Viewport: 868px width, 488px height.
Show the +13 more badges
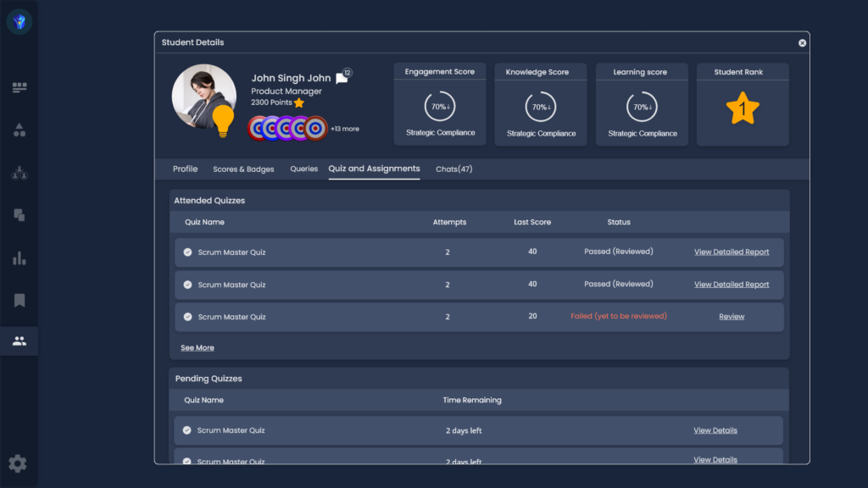point(345,129)
